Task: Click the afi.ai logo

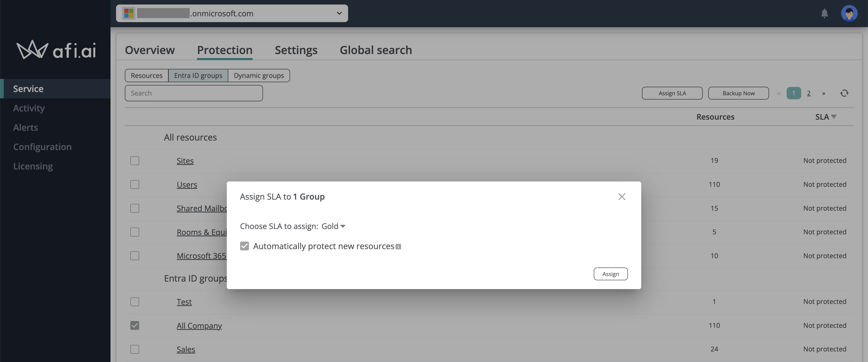Action: click(56, 50)
